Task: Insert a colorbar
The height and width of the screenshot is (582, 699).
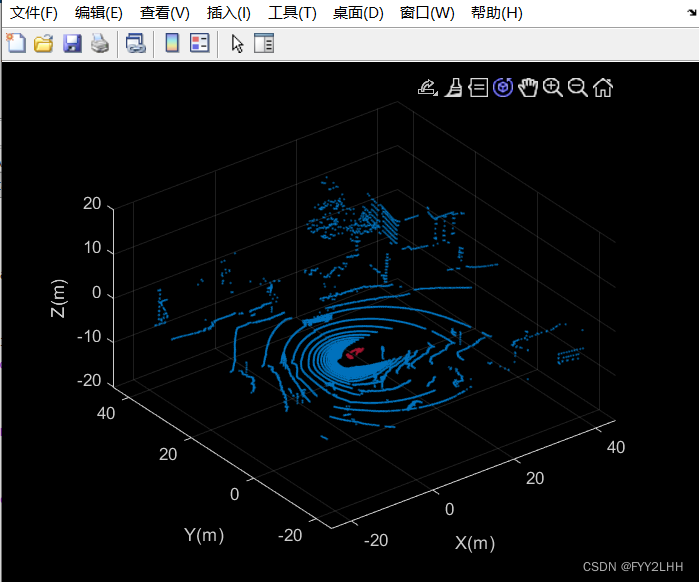Action: (x=172, y=43)
